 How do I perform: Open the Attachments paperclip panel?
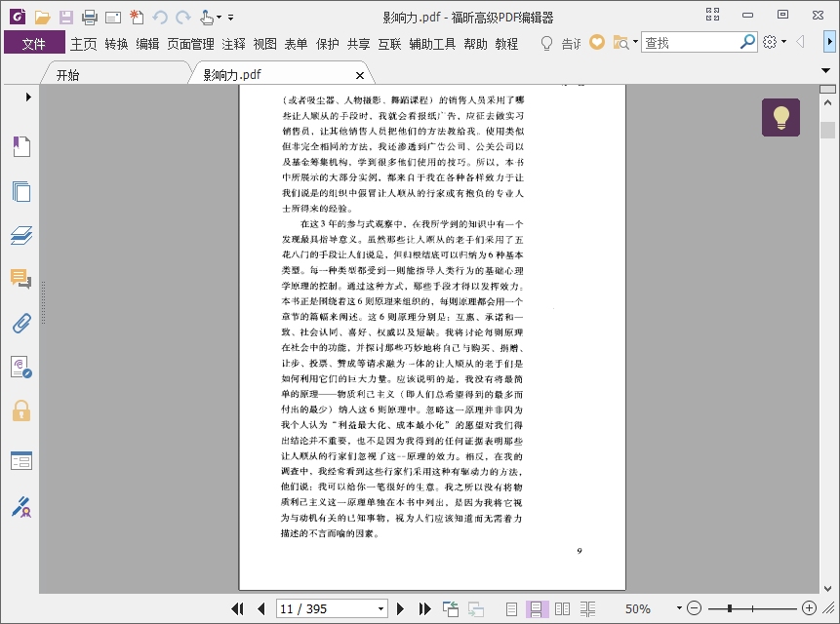pyautogui.click(x=21, y=324)
